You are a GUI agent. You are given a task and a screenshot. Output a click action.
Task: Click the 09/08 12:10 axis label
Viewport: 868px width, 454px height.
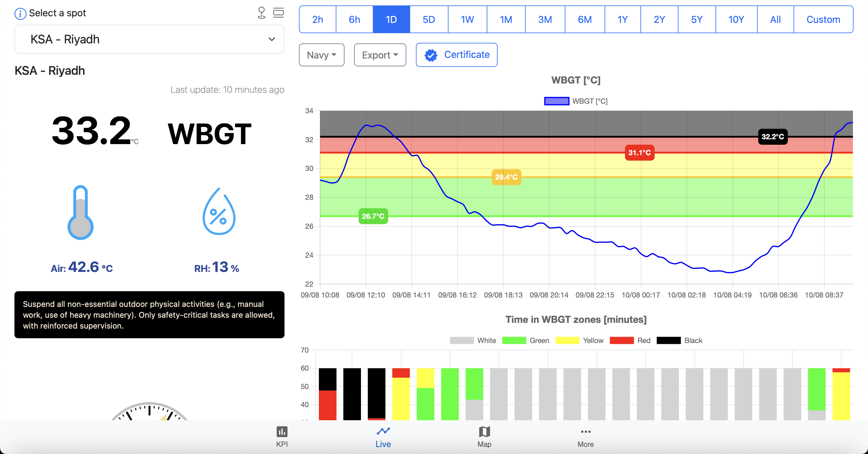[x=366, y=295]
